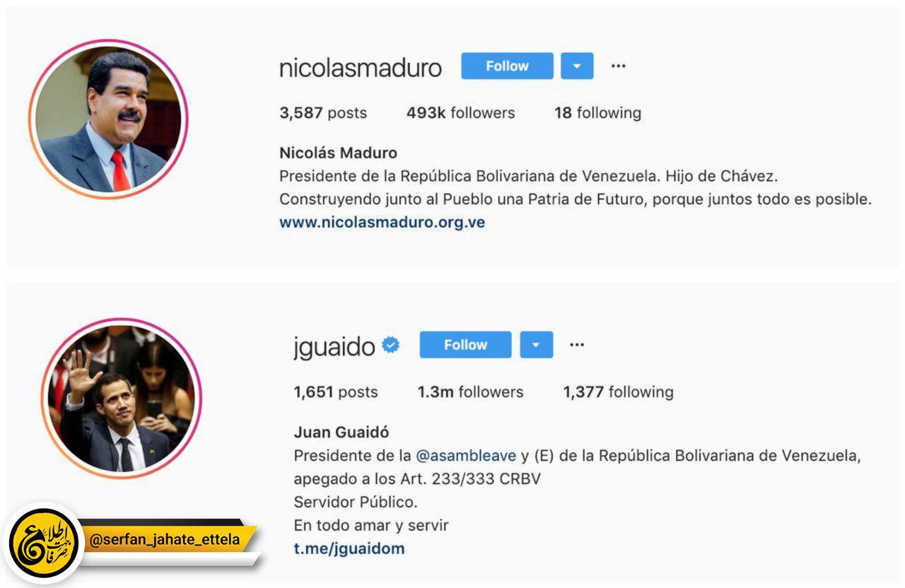Expand the dropdown arrow beside jguaido's Follow
The height and width of the screenshot is (588, 905).
[x=536, y=345]
